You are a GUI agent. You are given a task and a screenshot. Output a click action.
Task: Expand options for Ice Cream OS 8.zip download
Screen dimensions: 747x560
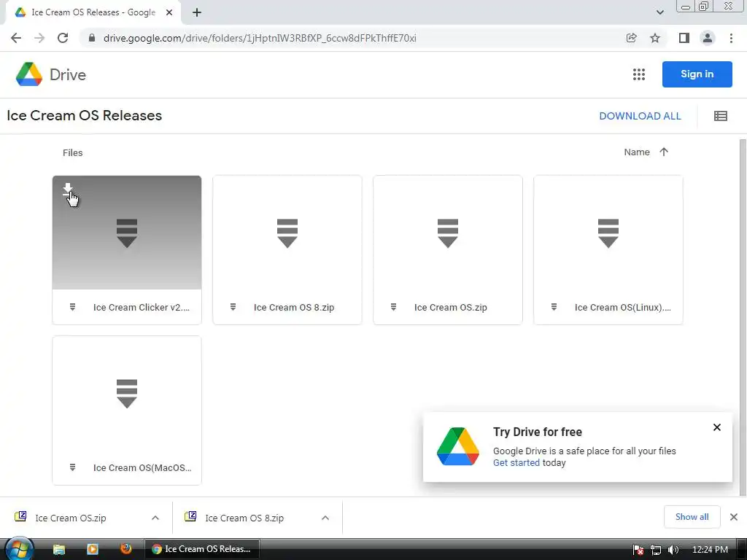[325, 518]
